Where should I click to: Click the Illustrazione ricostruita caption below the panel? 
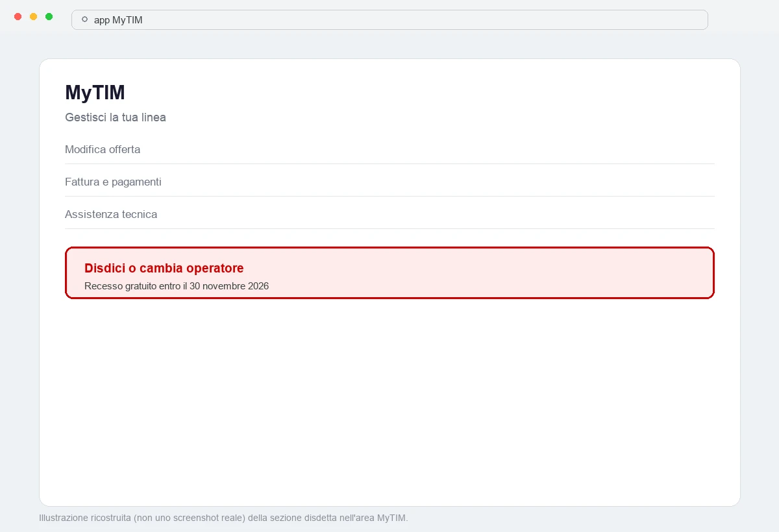coord(223,518)
